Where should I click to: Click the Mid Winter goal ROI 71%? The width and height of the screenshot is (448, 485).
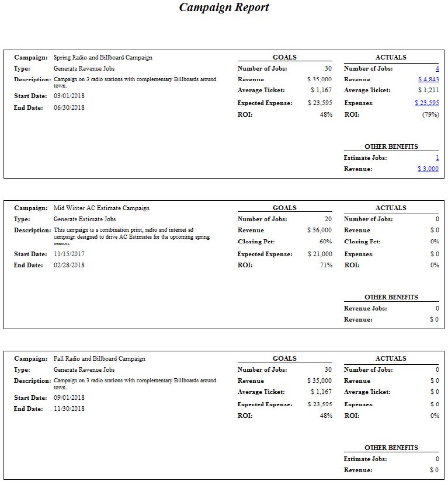tap(326, 265)
